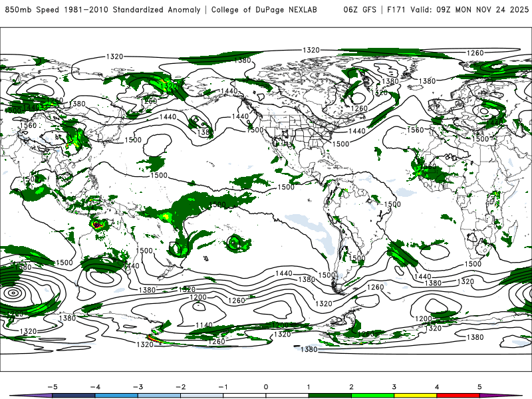Click the '3' colorbar scale label

pyautogui.click(x=394, y=387)
